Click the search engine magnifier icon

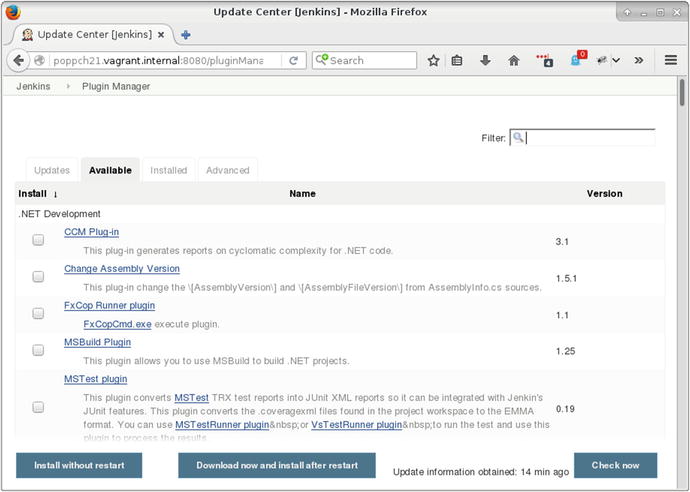pos(322,59)
